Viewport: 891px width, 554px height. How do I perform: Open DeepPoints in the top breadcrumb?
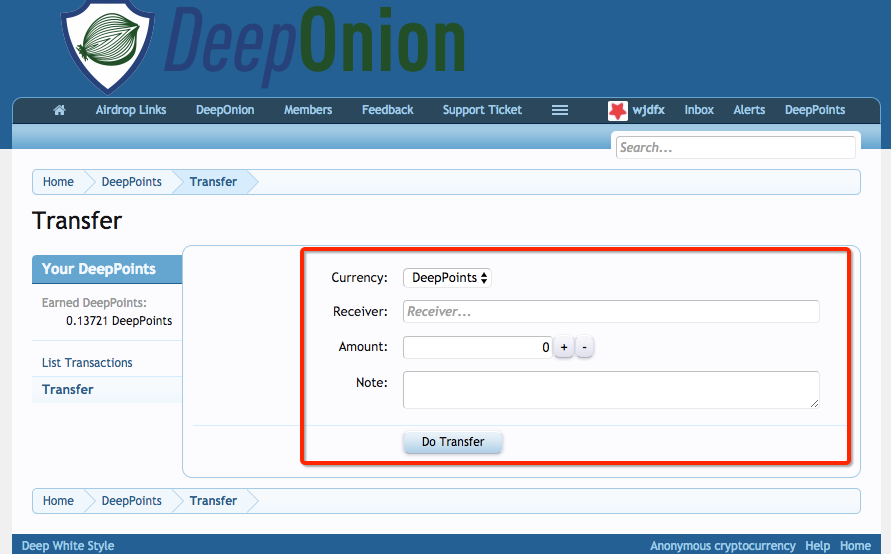(131, 182)
